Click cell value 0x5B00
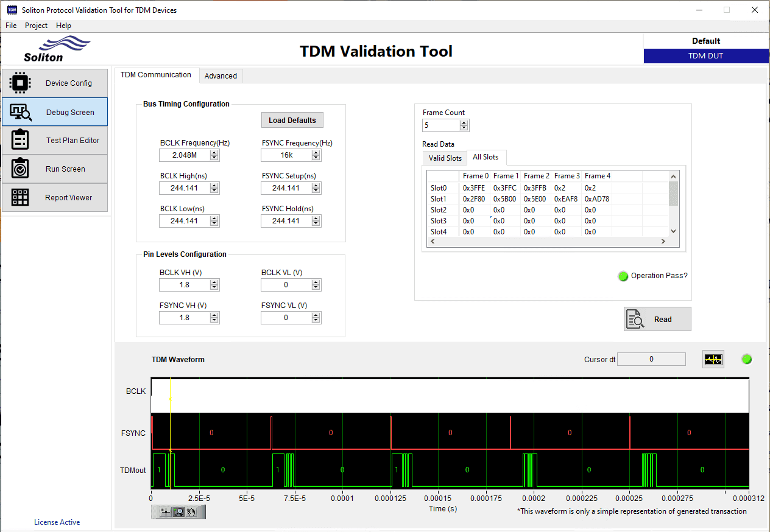The height and width of the screenshot is (532, 770). pyautogui.click(x=504, y=199)
